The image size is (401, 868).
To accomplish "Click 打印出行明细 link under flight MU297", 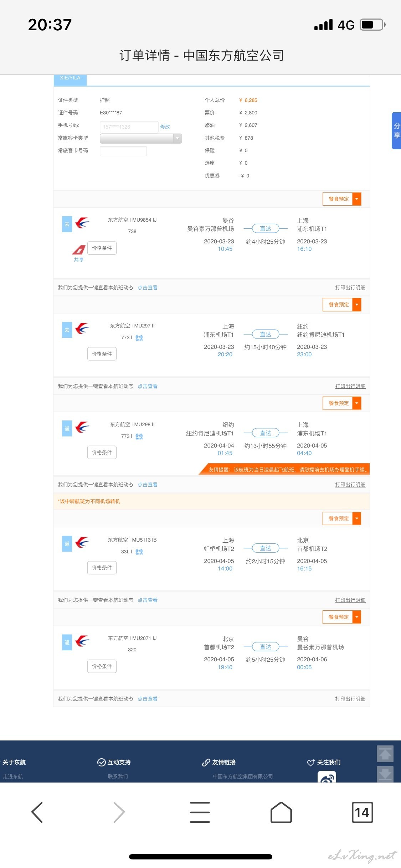I will (350, 386).
